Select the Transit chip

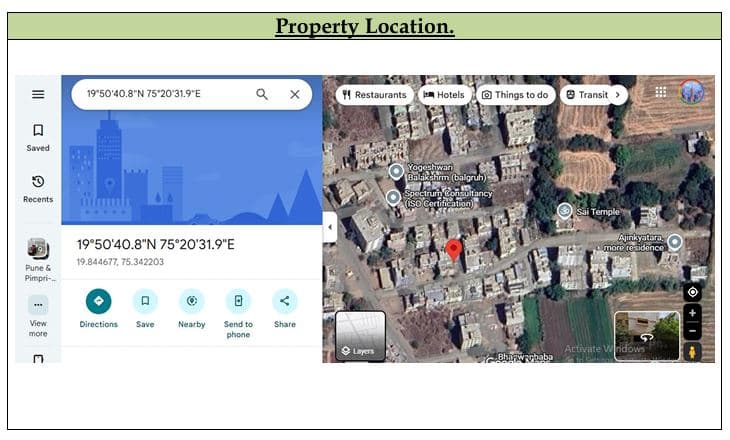[x=588, y=95]
